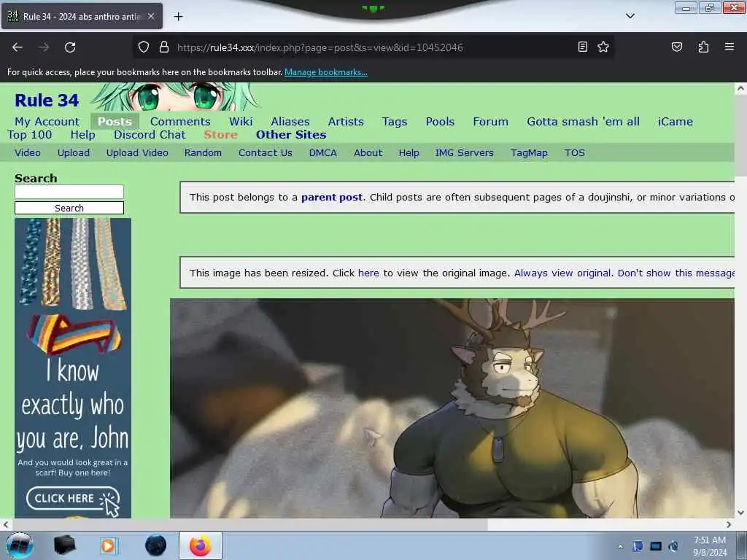The image size is (747, 560).
Task: Expand the list all tabs chevron
Action: click(630, 16)
